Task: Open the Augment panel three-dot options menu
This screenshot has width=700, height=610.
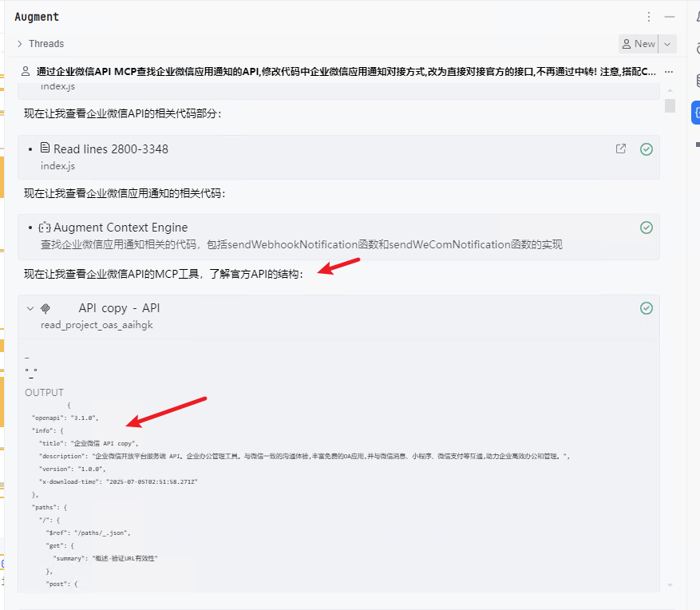Action: point(649,17)
